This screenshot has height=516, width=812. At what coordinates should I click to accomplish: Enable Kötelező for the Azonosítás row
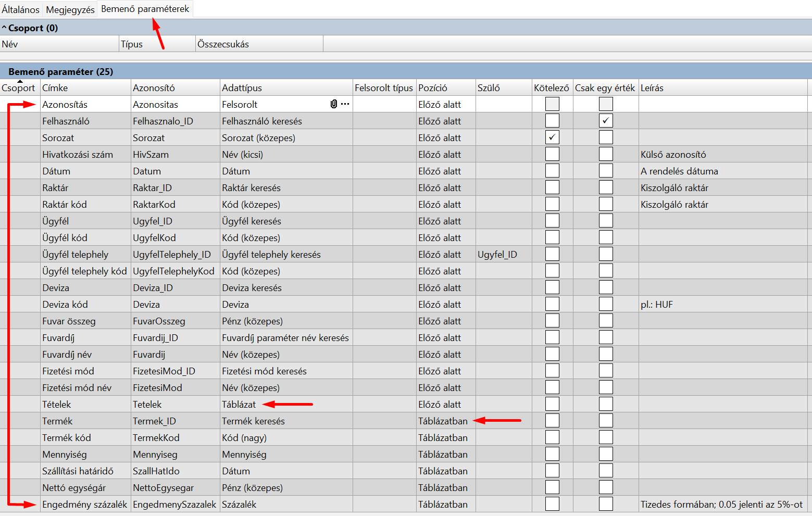552,104
